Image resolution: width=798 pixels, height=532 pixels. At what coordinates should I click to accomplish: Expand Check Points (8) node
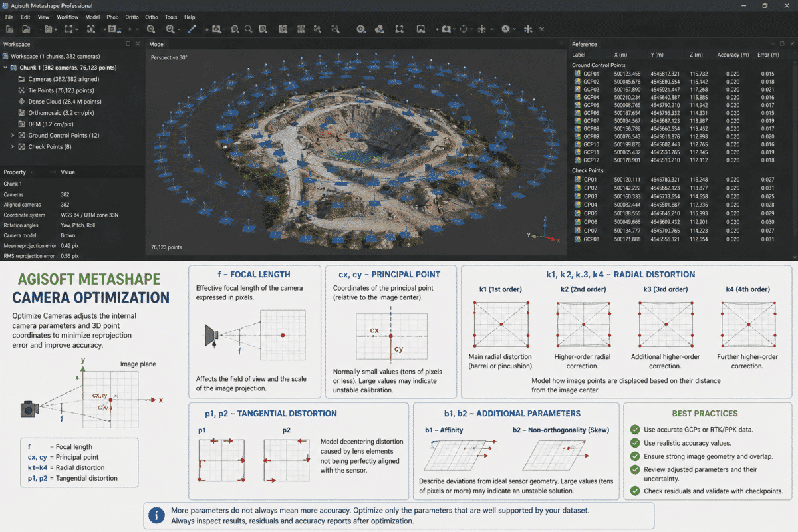click(13, 146)
